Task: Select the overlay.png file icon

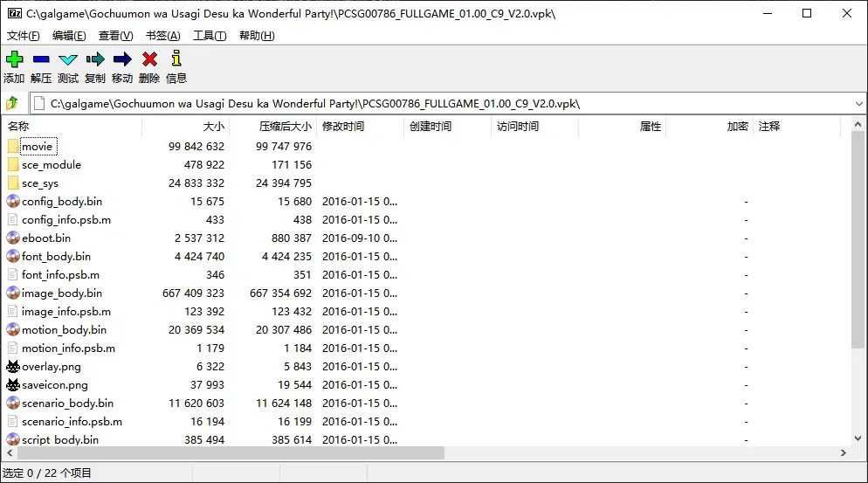Action: point(13,366)
